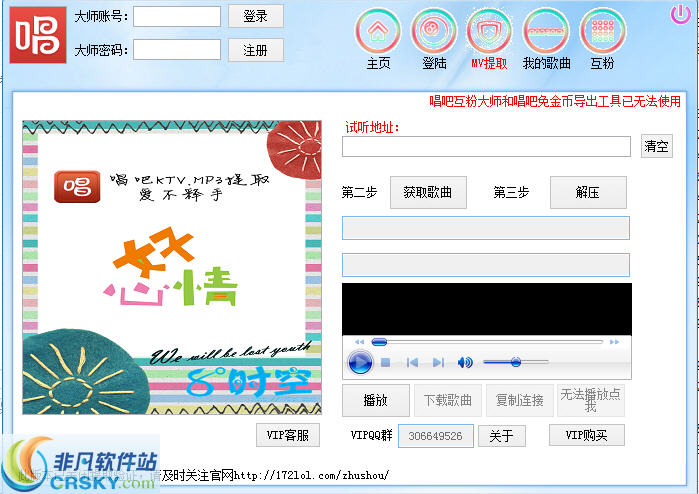Viewport: 699px width, 494px height.
Task: Click the previous track button
Action: coord(412,363)
